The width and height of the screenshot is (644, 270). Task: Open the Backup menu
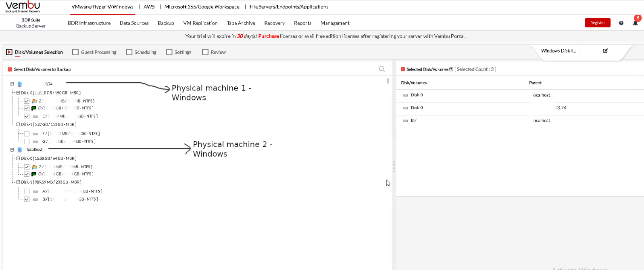[x=166, y=23]
